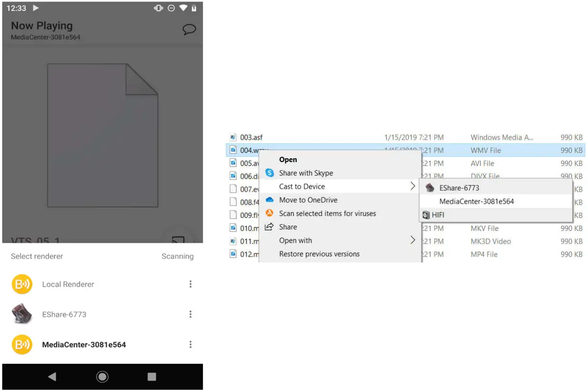588x392 pixels.
Task: Select Cast to Device menu entry
Action: (340, 186)
